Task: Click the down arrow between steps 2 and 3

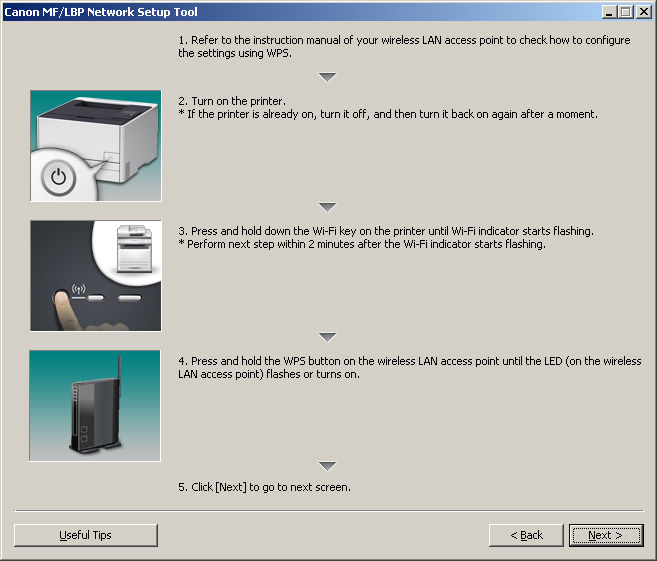Action: pos(327,207)
